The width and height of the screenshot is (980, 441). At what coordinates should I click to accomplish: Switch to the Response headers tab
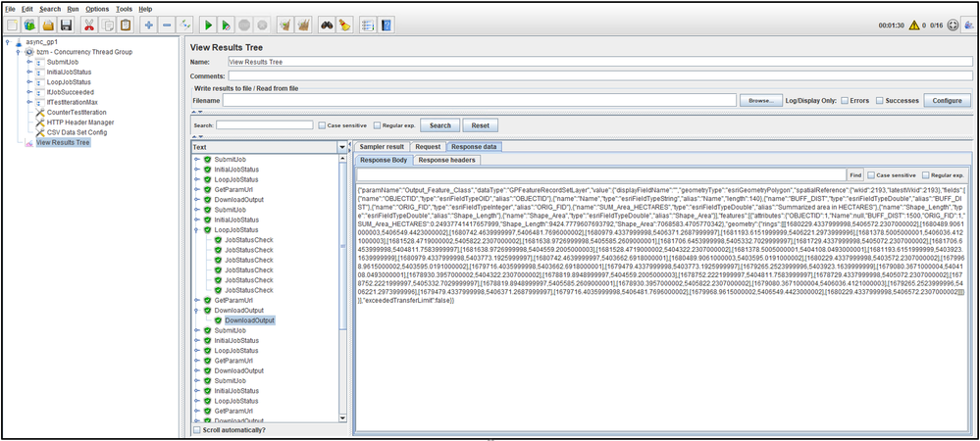click(447, 160)
